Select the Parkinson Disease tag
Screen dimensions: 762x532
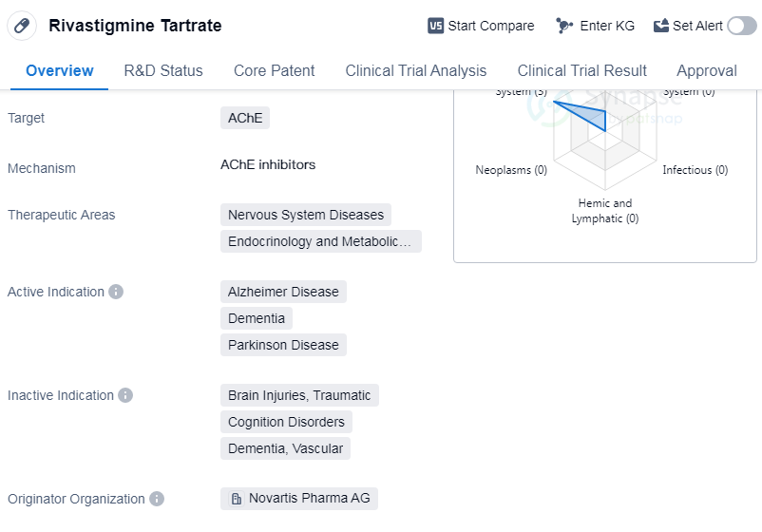(283, 345)
